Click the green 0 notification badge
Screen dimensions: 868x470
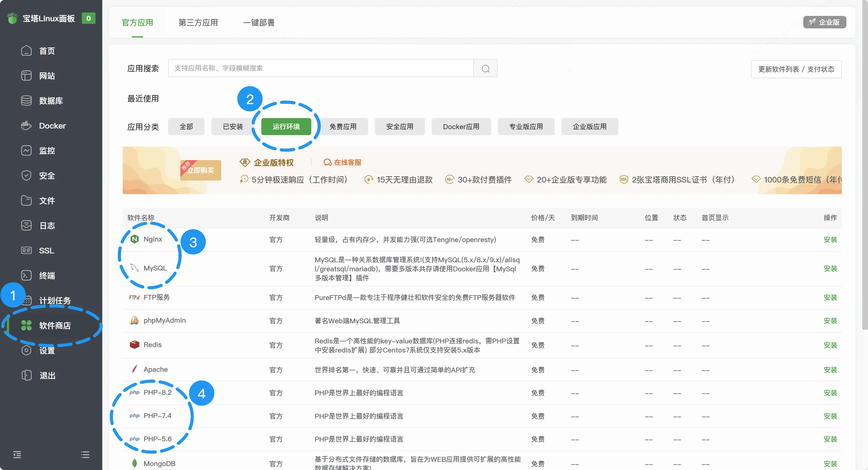[x=89, y=18]
